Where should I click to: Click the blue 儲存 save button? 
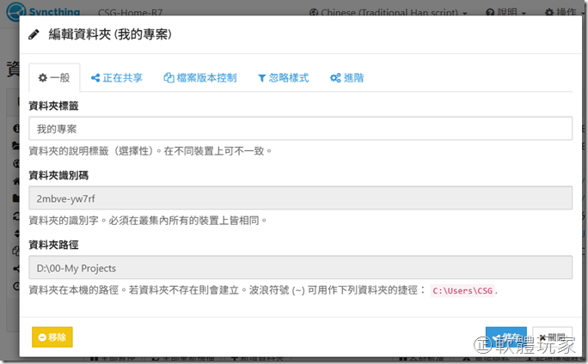[505, 337]
